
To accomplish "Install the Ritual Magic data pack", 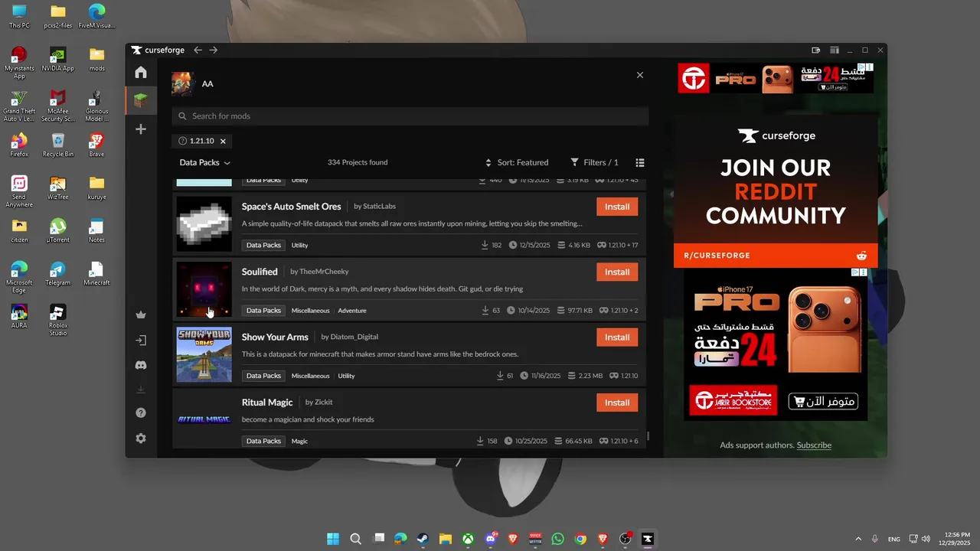I will pyautogui.click(x=617, y=403).
